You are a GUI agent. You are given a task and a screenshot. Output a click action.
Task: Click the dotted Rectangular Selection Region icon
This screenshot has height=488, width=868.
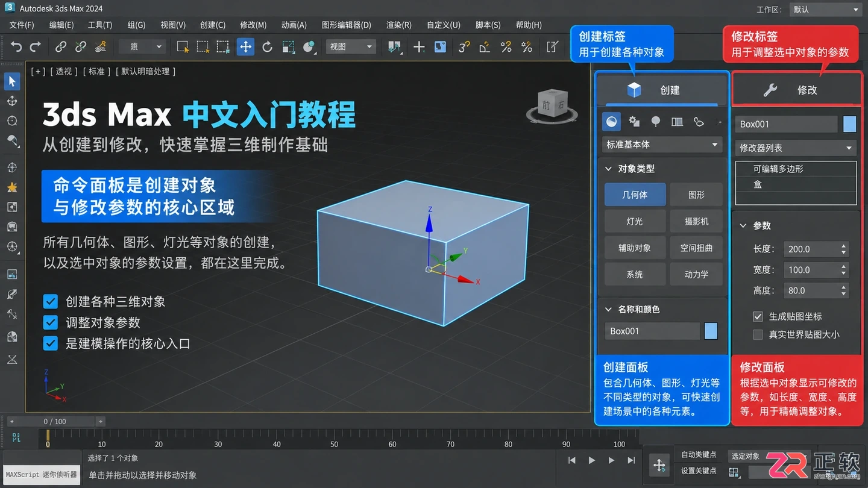[x=203, y=46]
